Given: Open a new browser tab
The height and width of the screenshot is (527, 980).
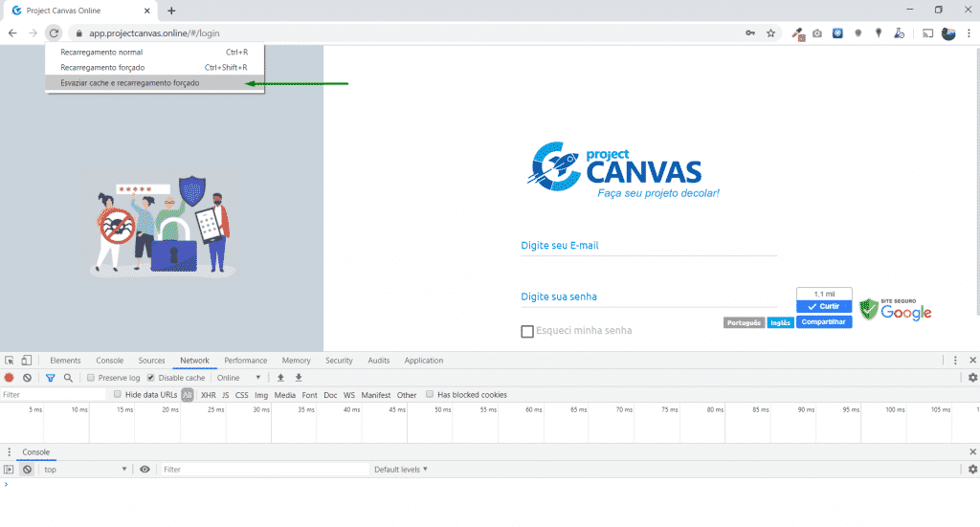Looking at the screenshot, I should [x=171, y=11].
